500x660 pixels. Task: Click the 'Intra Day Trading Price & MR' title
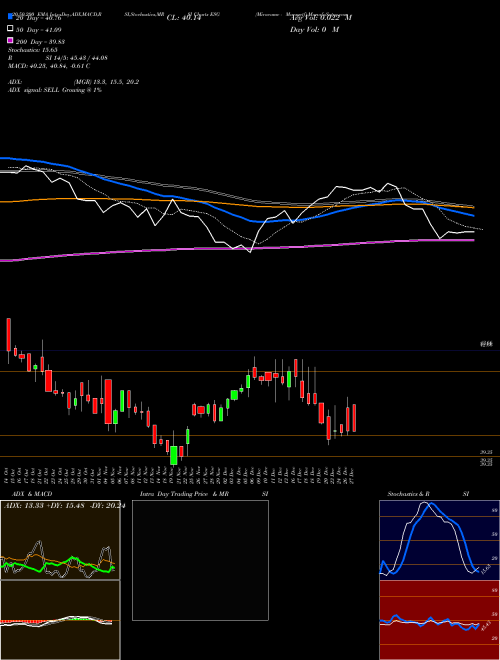(x=184, y=494)
